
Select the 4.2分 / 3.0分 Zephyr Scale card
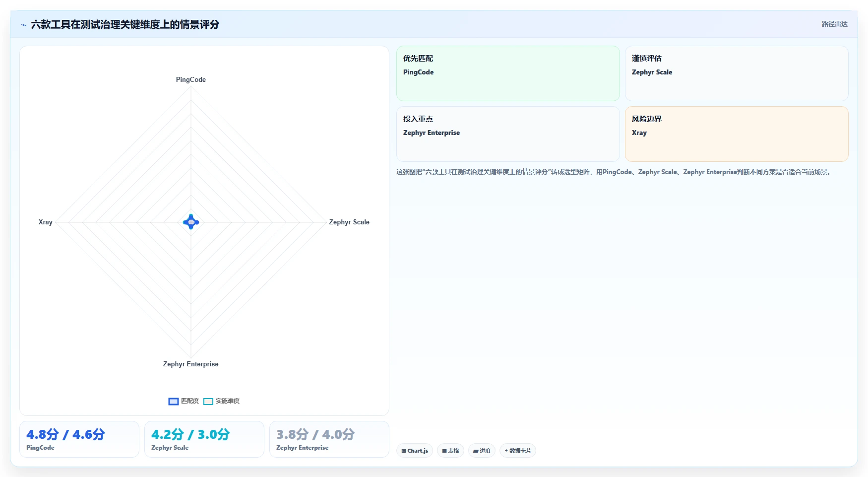click(204, 439)
